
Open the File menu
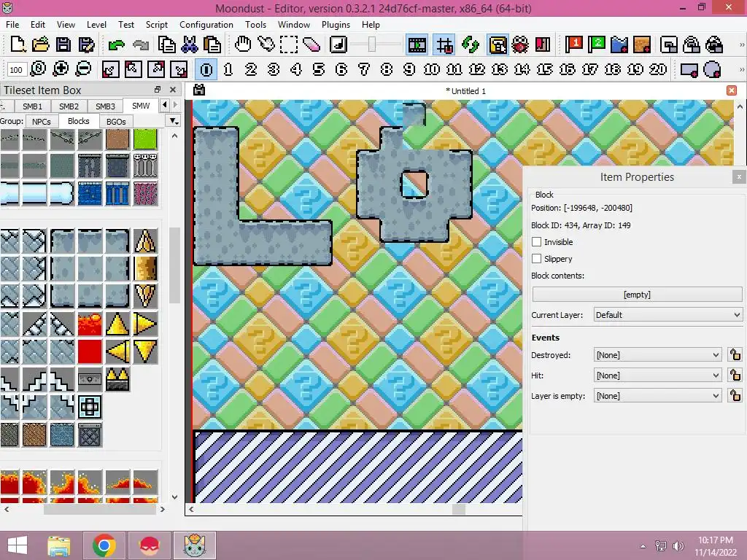coord(12,25)
